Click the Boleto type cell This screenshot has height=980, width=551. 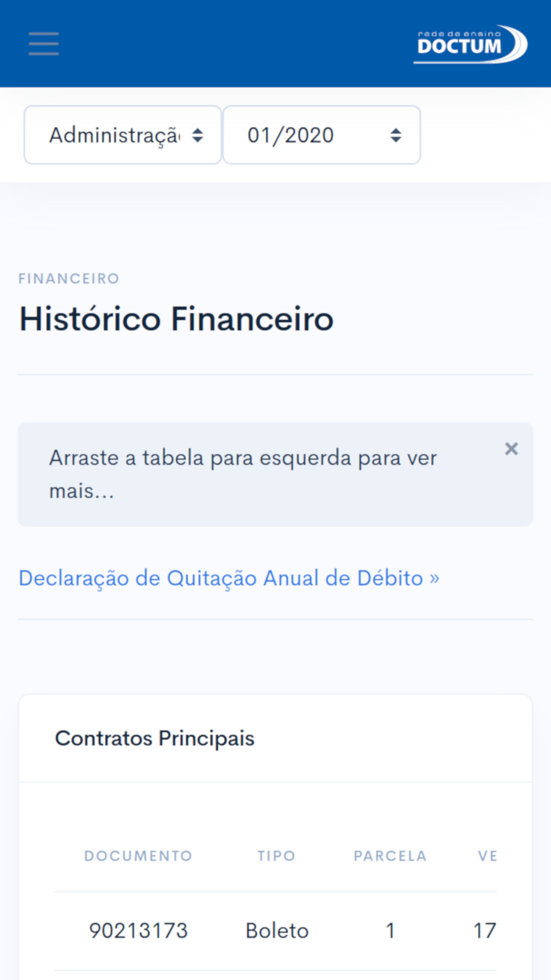click(x=277, y=930)
